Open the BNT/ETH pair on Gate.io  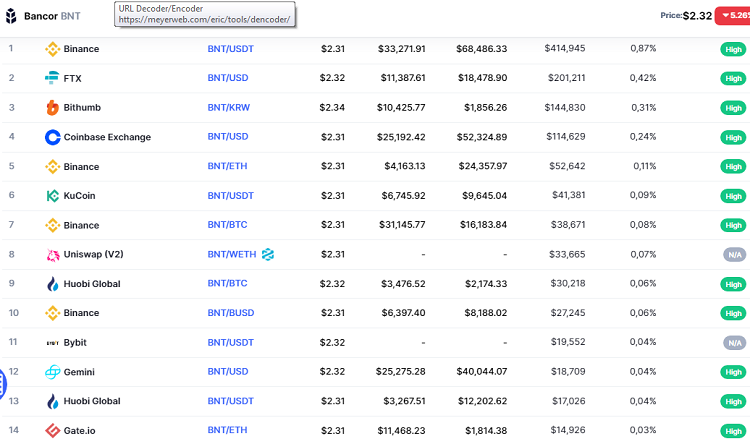[x=228, y=431]
